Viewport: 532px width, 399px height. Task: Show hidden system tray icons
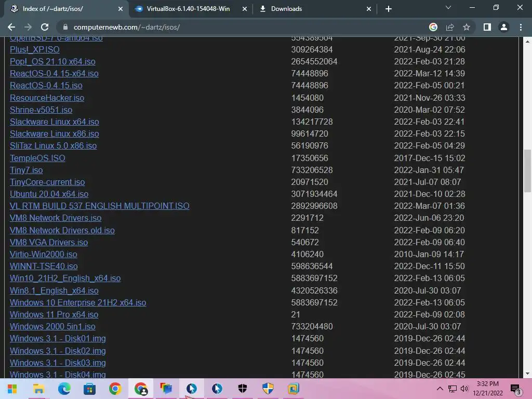440,389
